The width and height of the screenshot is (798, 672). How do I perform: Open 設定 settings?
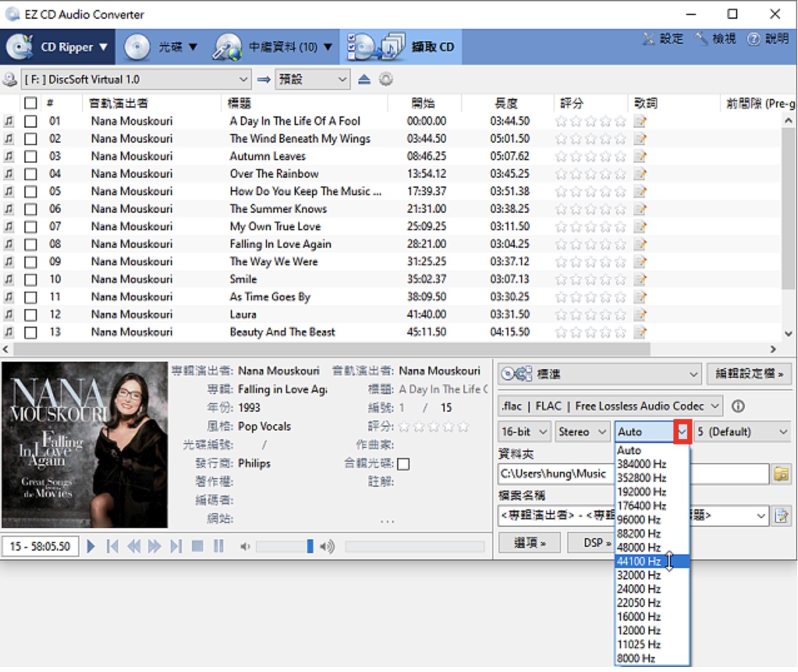(662, 39)
